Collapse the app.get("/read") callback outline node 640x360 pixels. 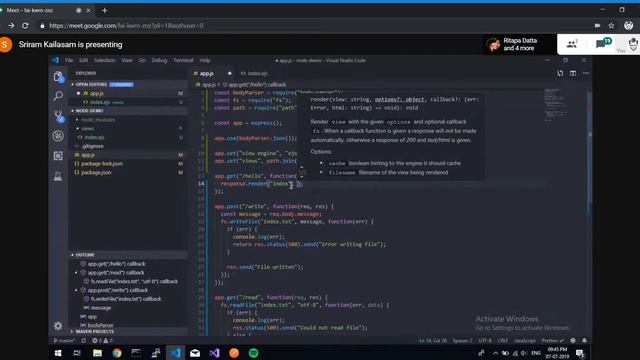tap(76, 273)
